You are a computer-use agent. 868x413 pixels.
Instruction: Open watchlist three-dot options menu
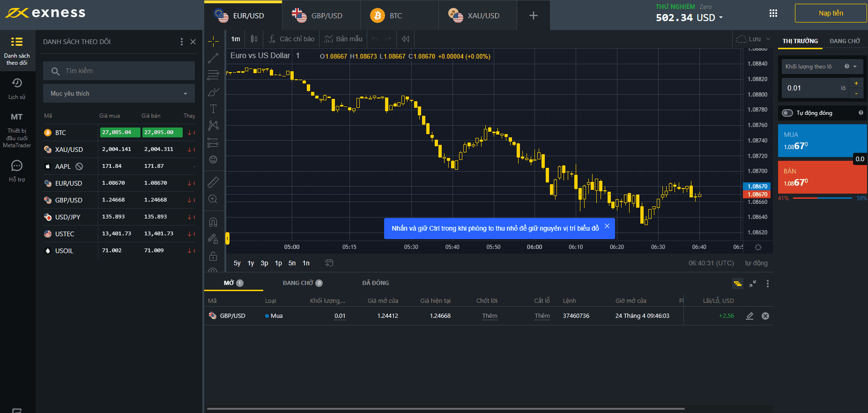[x=182, y=42]
